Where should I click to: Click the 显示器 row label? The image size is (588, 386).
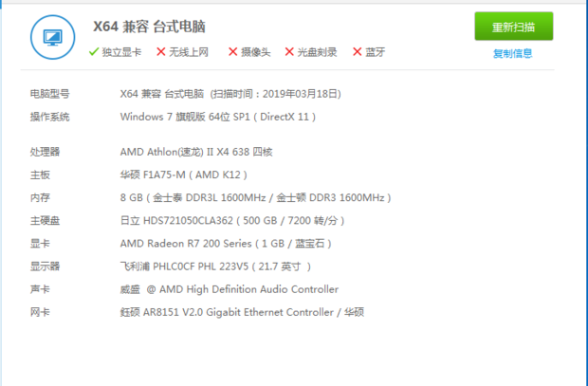45,267
